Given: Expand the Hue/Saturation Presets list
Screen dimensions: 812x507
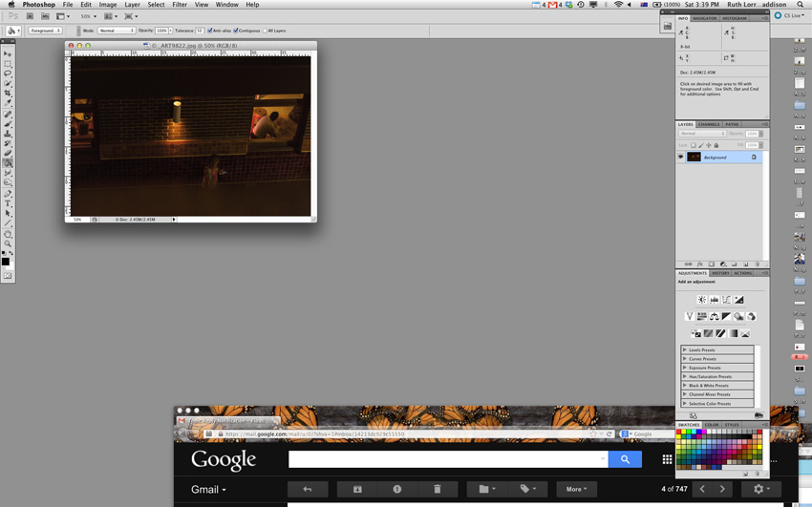Looking at the screenshot, I should (x=685, y=376).
